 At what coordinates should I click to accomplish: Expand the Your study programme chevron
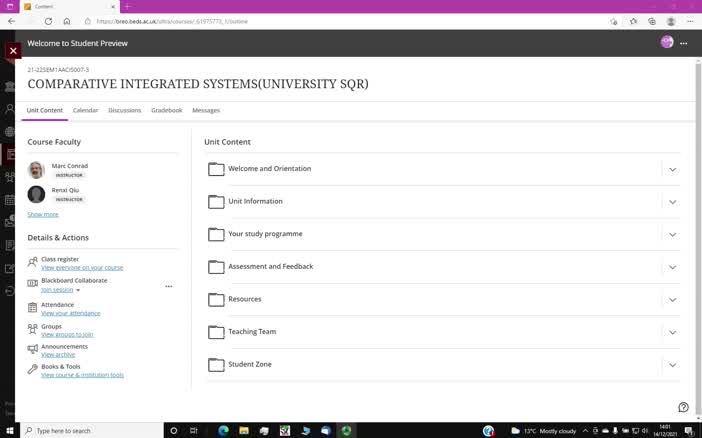coord(672,235)
